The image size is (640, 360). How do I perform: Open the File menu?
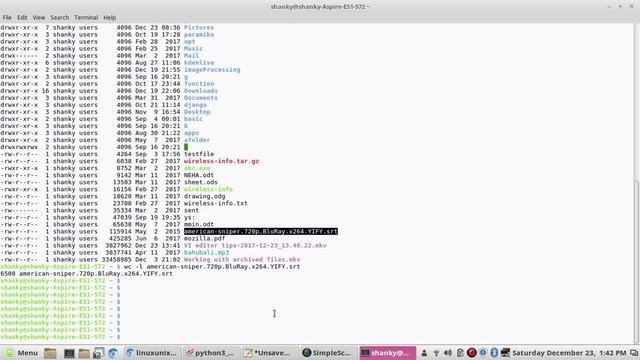point(7,18)
